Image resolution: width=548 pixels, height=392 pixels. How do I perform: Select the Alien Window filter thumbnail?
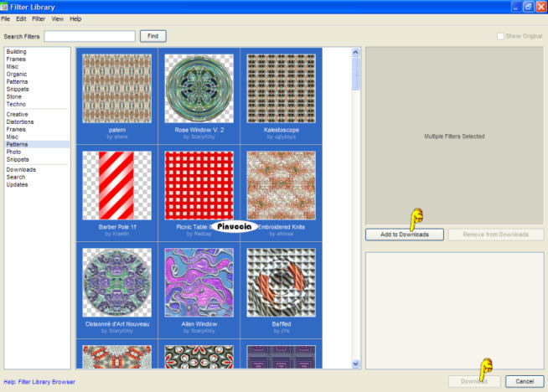199,282
